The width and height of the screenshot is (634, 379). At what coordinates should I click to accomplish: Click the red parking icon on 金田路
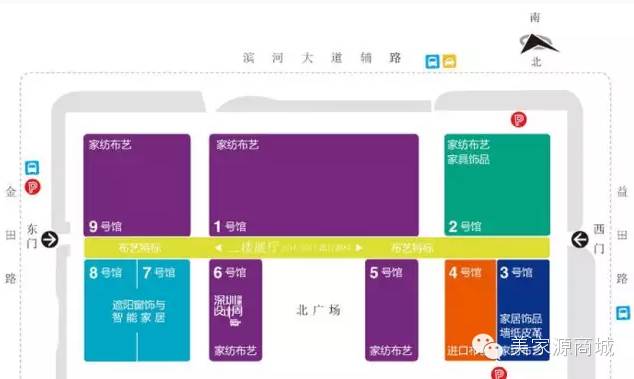[33, 187]
